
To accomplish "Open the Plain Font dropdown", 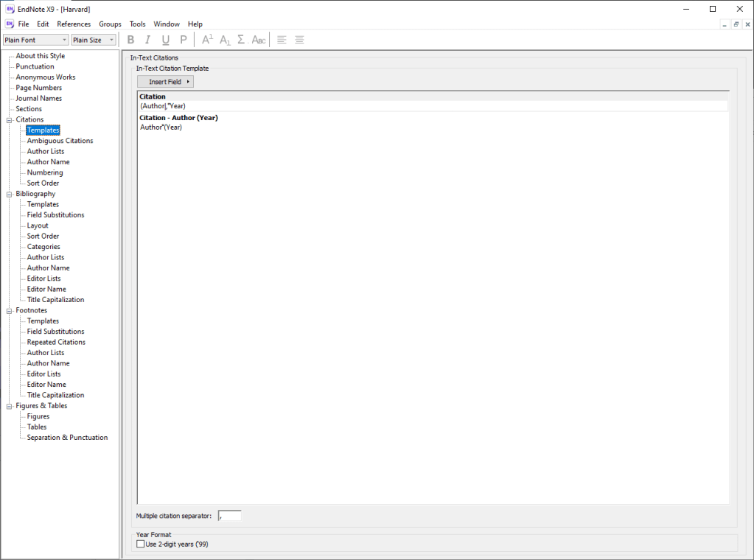I will pos(35,40).
